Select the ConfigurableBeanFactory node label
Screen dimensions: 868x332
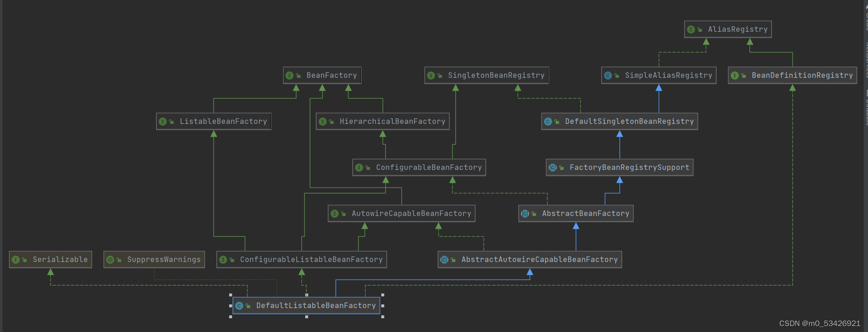pos(429,168)
